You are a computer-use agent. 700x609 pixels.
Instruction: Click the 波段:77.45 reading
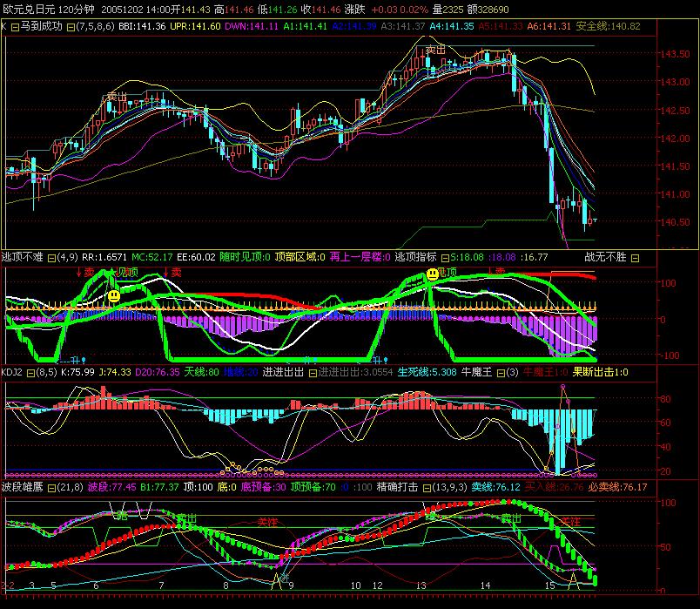(111, 487)
